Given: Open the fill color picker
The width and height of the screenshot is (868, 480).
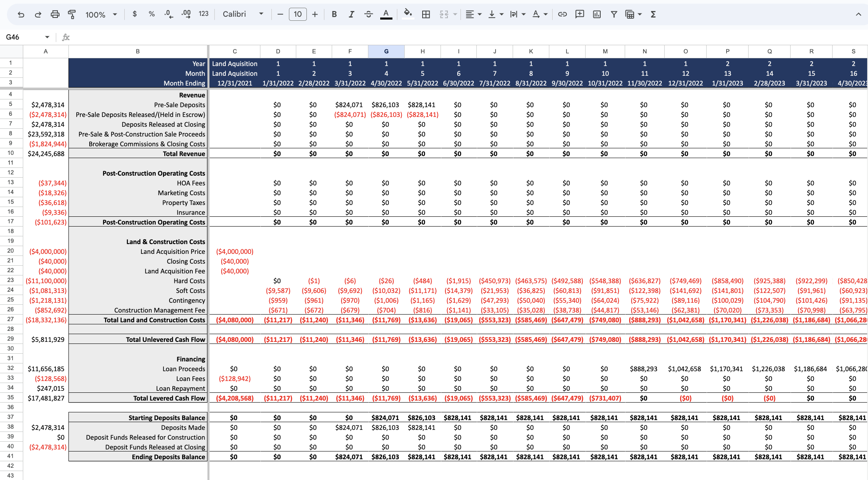Looking at the screenshot, I should (408, 14).
